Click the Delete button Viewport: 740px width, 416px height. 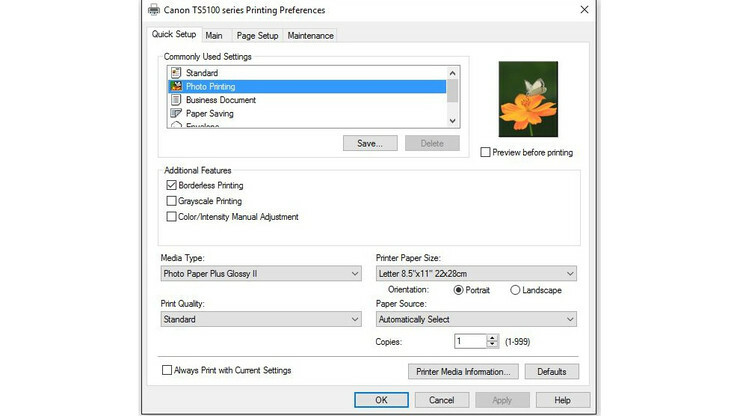(x=432, y=143)
